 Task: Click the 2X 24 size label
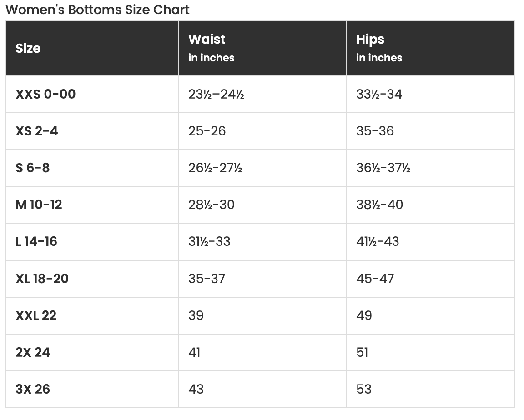click(33, 352)
